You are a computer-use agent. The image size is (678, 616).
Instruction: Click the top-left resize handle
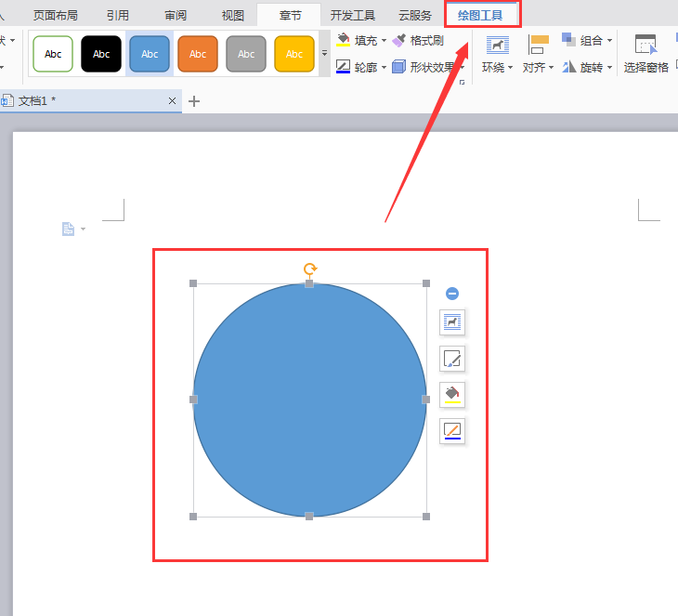pyautogui.click(x=193, y=283)
